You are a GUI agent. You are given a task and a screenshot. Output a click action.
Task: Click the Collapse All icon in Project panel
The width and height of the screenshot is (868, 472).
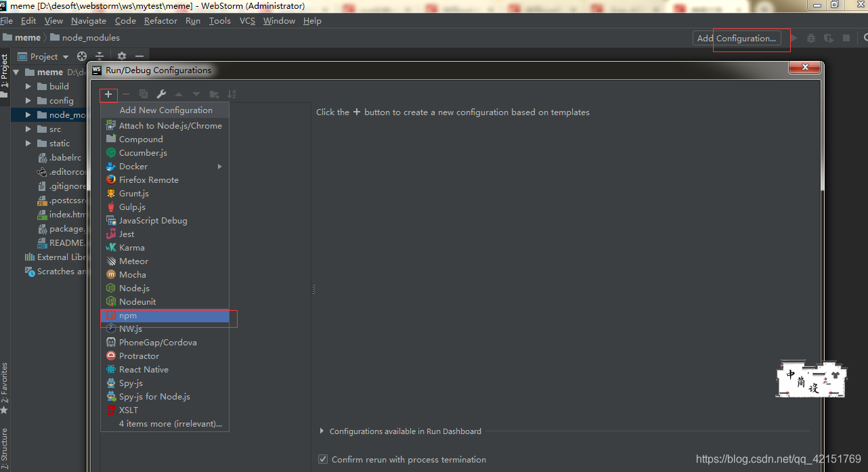(100, 56)
